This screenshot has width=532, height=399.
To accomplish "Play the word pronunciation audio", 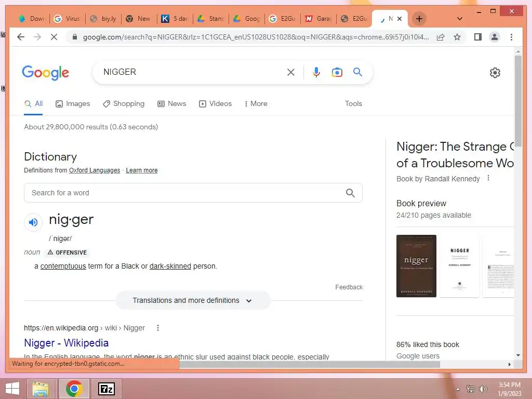I will pos(33,222).
